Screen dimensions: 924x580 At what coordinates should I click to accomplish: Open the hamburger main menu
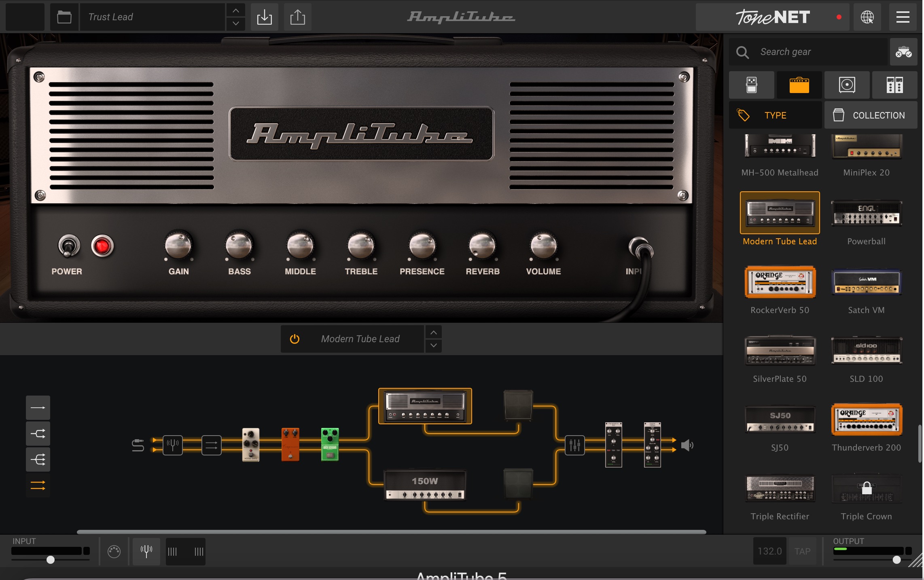(x=903, y=17)
